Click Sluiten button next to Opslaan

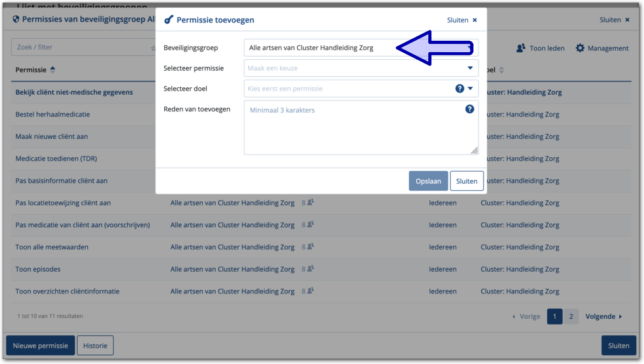466,181
